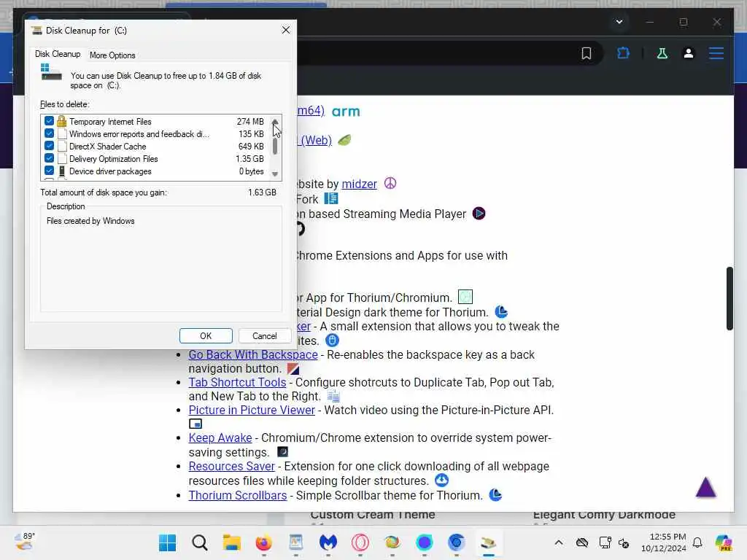Click the file list scroll-up arrow
The width and height of the screenshot is (747, 560).
point(275,122)
